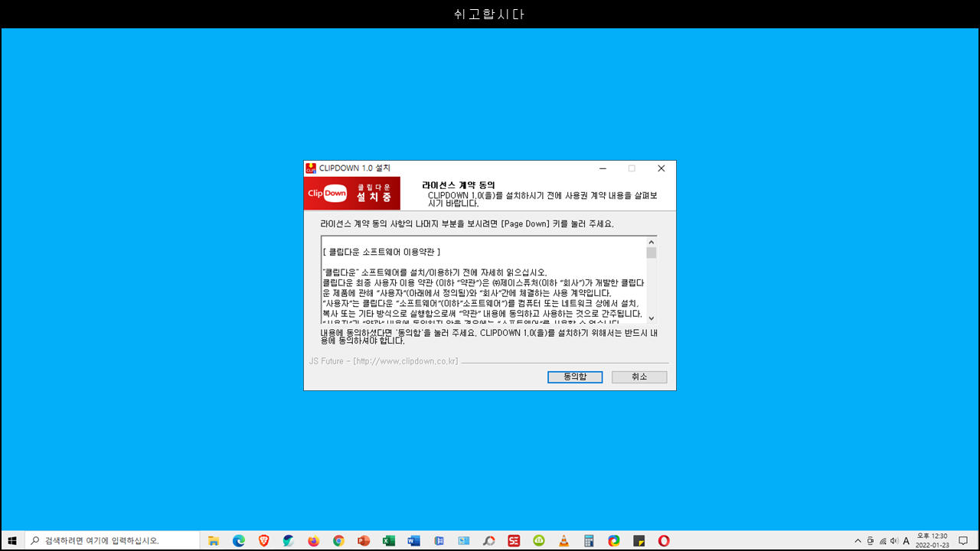This screenshot has height=551, width=980.
Task: Click the ClipDown logo banner
Action: click(x=352, y=194)
